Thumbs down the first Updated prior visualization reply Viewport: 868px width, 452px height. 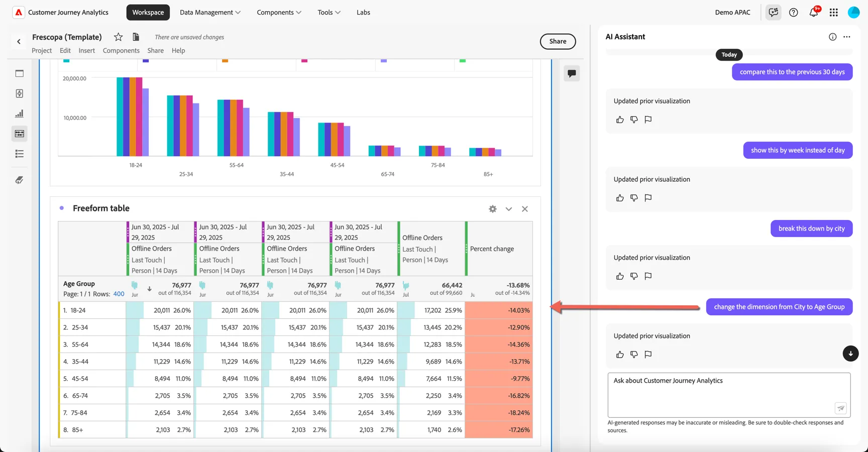tap(634, 120)
